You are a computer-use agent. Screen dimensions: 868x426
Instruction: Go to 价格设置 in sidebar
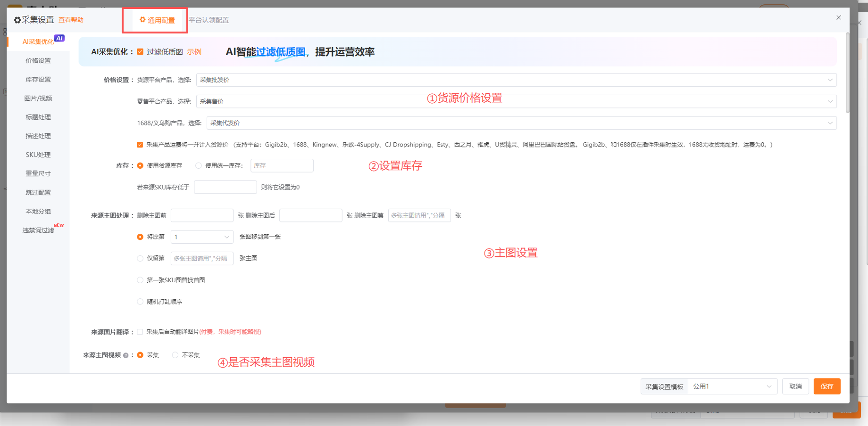point(38,60)
